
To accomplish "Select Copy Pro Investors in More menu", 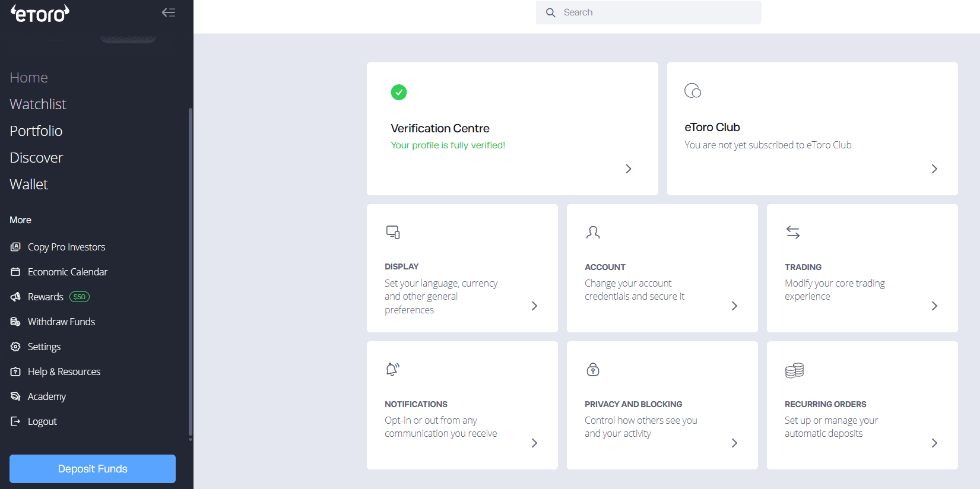I will coord(66,247).
